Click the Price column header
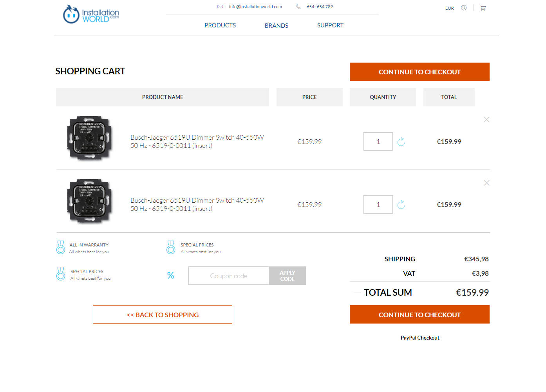This screenshot has width=546, height=392. (x=309, y=97)
